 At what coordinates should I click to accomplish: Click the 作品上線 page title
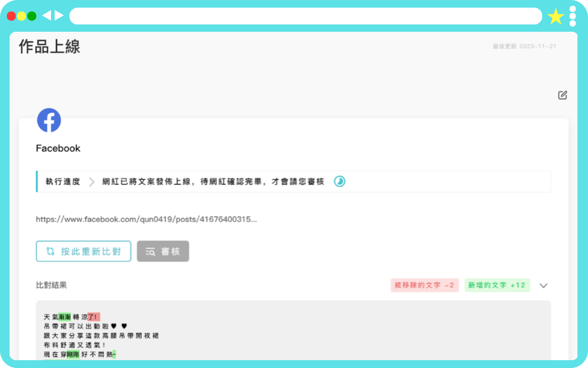pos(50,46)
